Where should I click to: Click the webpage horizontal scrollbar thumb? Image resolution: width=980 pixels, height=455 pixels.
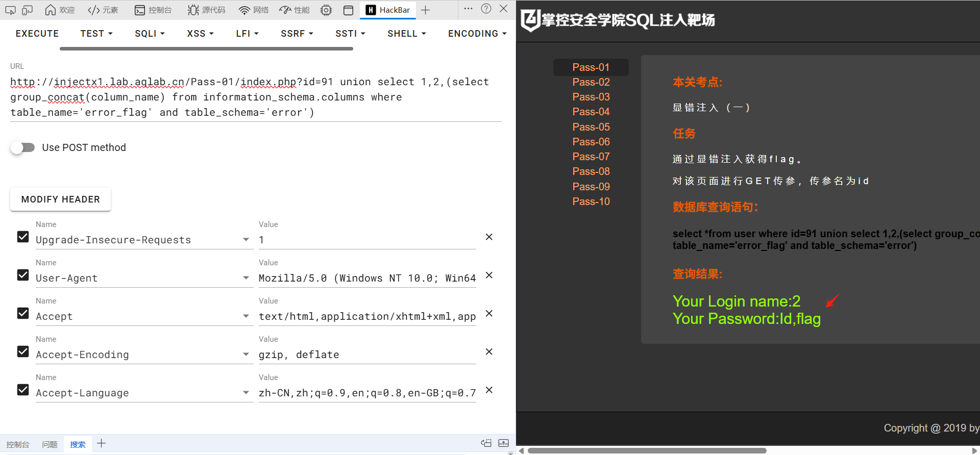tap(647, 450)
